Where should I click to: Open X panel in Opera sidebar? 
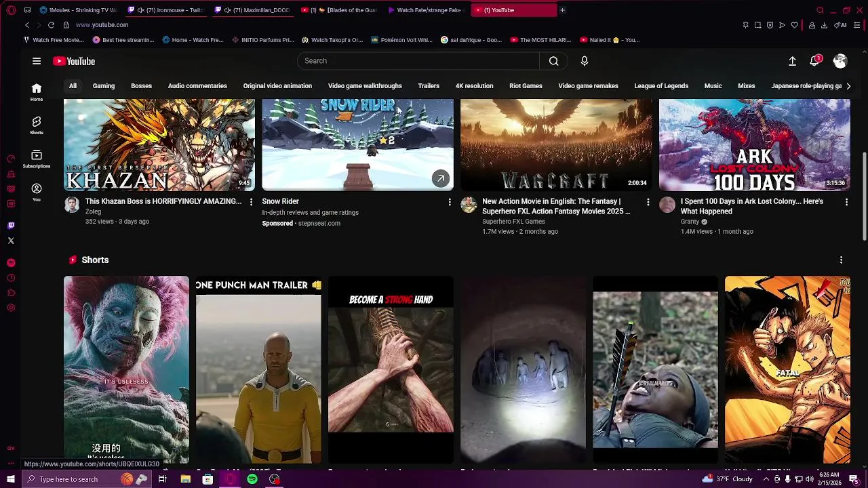(11, 241)
